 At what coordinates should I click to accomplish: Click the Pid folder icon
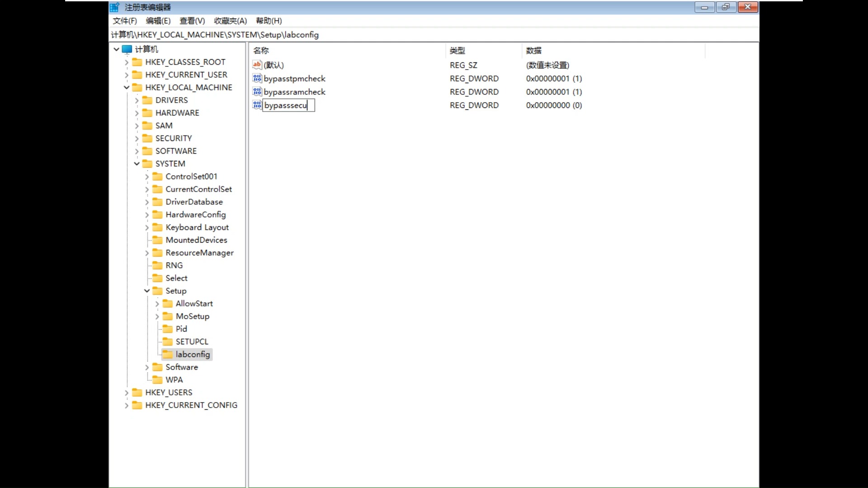168,328
